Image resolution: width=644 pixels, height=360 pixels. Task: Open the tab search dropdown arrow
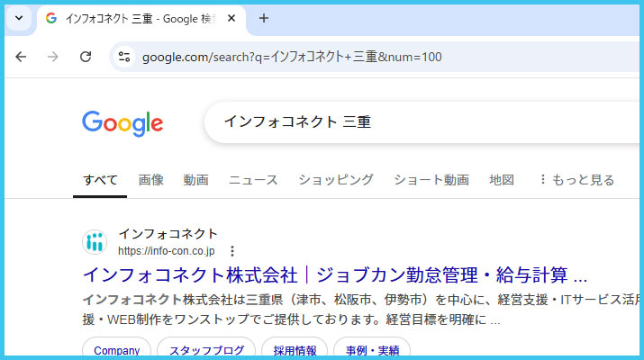coord(19,19)
